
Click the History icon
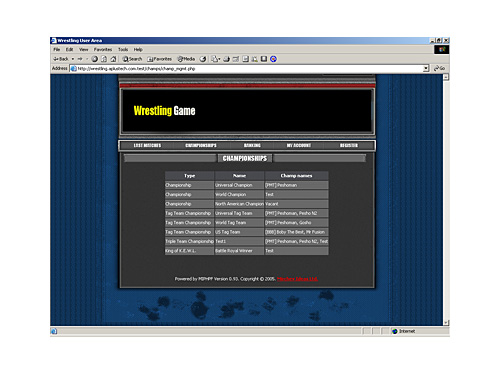click(x=203, y=59)
